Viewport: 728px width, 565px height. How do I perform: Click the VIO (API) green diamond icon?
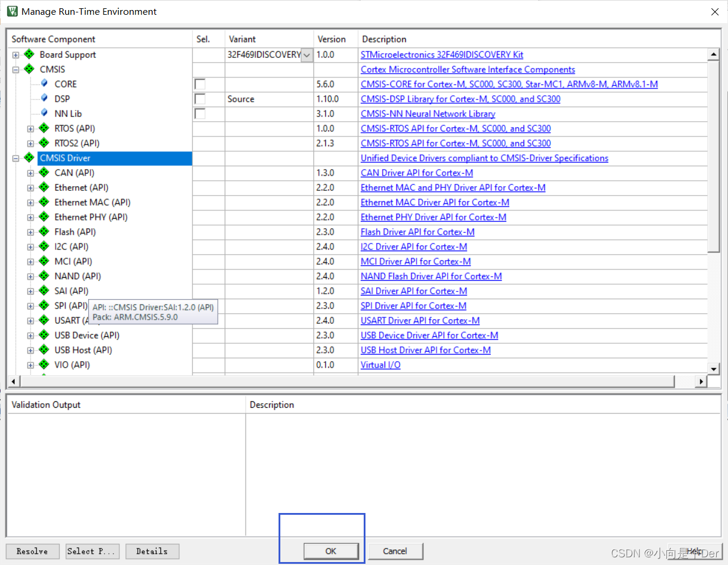(44, 365)
